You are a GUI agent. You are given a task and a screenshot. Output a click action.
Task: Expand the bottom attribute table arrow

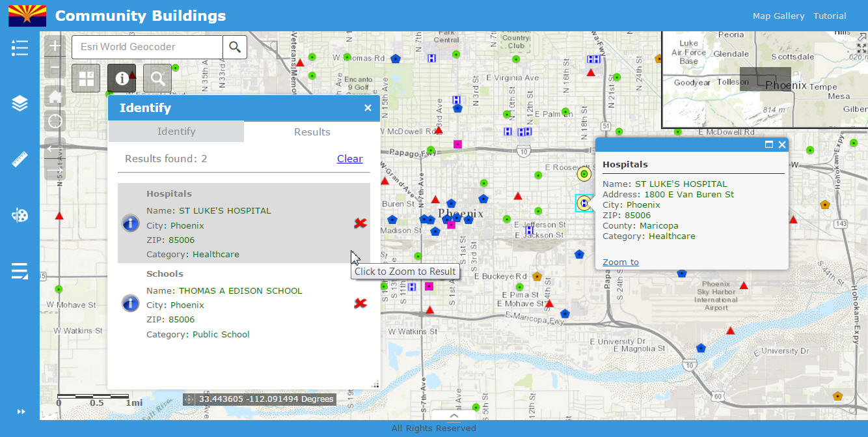[x=454, y=416]
